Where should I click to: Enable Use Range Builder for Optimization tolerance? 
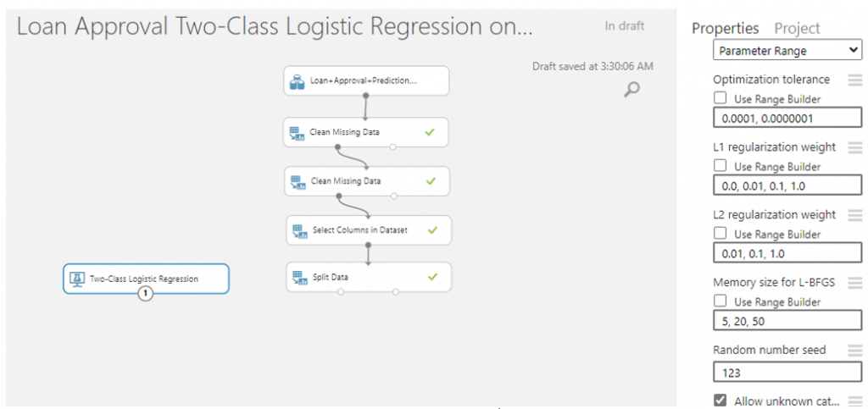tap(721, 98)
